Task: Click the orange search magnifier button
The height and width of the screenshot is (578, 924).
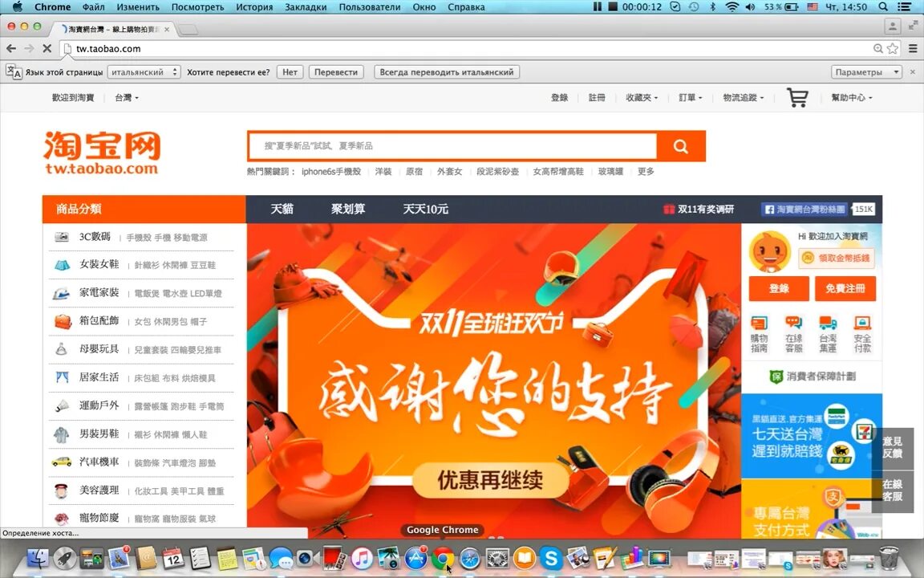Action: (x=681, y=146)
